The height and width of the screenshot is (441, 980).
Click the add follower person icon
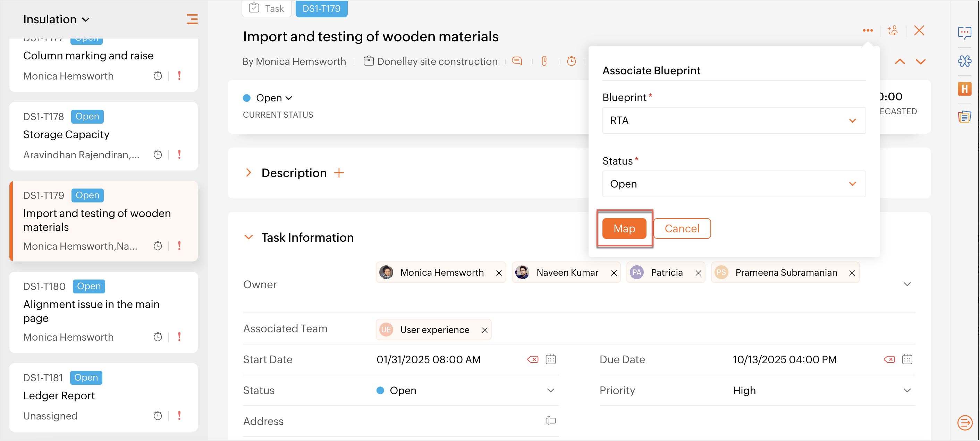[x=893, y=31]
